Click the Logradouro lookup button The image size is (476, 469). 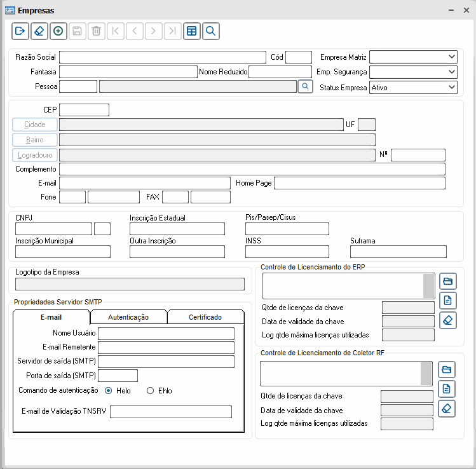pyautogui.click(x=35, y=155)
